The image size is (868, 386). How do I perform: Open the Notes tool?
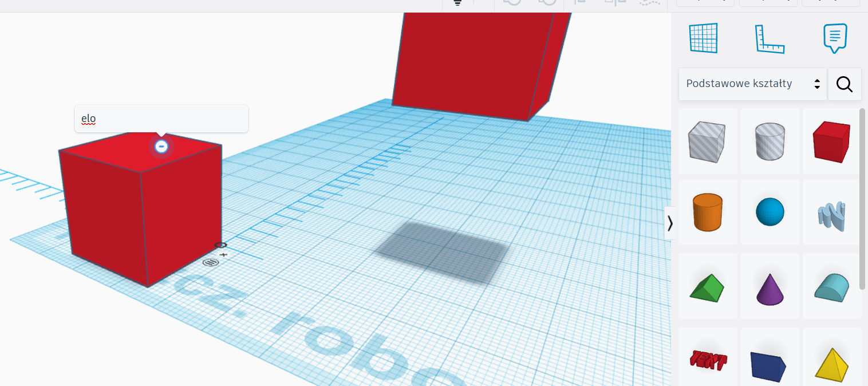[835, 38]
